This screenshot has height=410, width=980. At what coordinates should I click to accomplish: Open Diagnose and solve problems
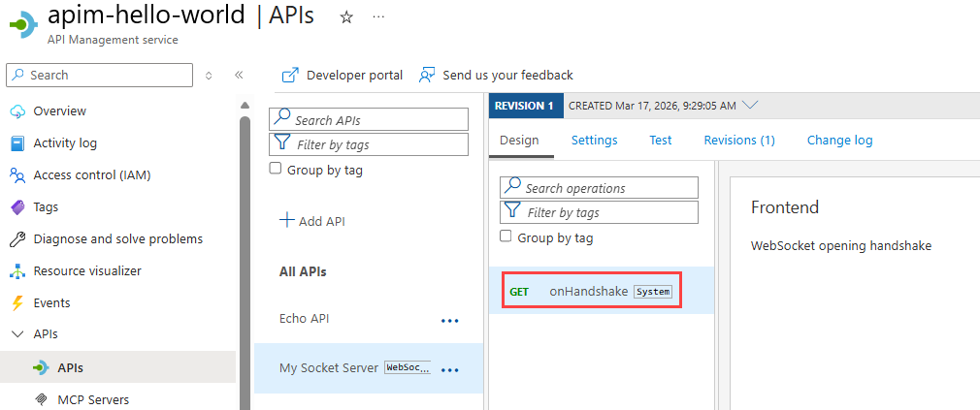click(117, 239)
